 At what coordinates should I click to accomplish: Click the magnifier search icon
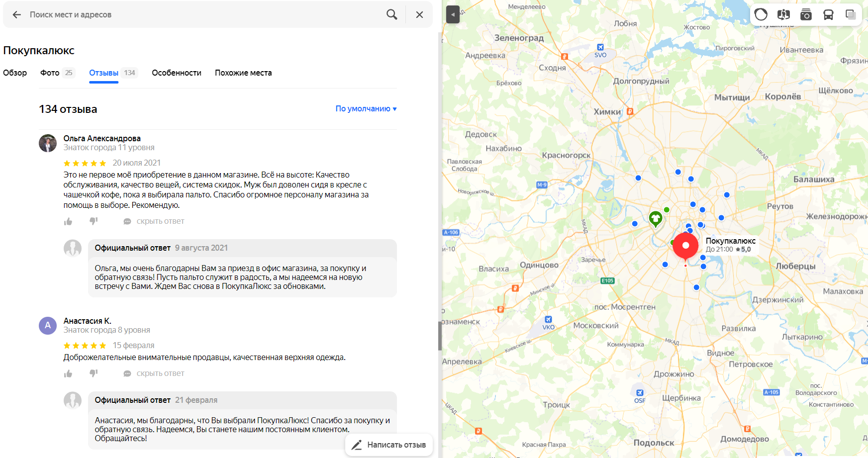pyautogui.click(x=392, y=15)
